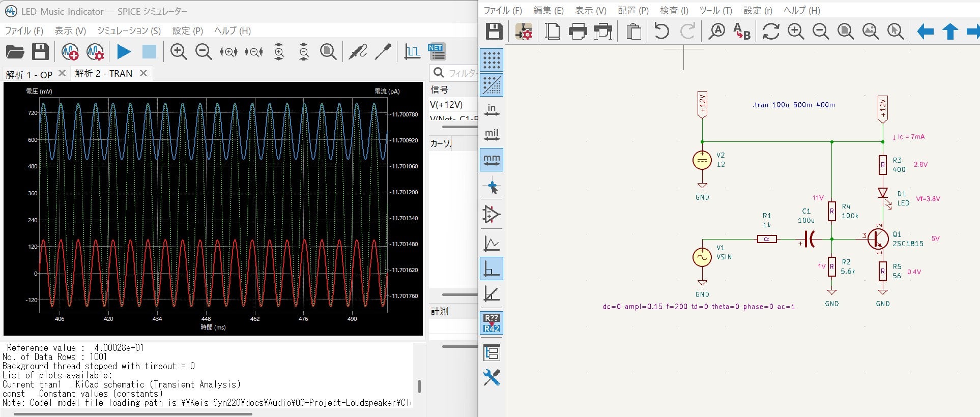Image resolution: width=980 pixels, height=417 pixels.
Task: Click the Find and Replace icon
Action: click(742, 32)
